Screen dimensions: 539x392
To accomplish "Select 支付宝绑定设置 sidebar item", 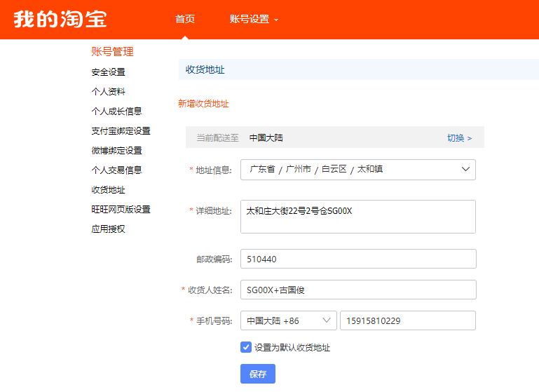I will tap(121, 130).
